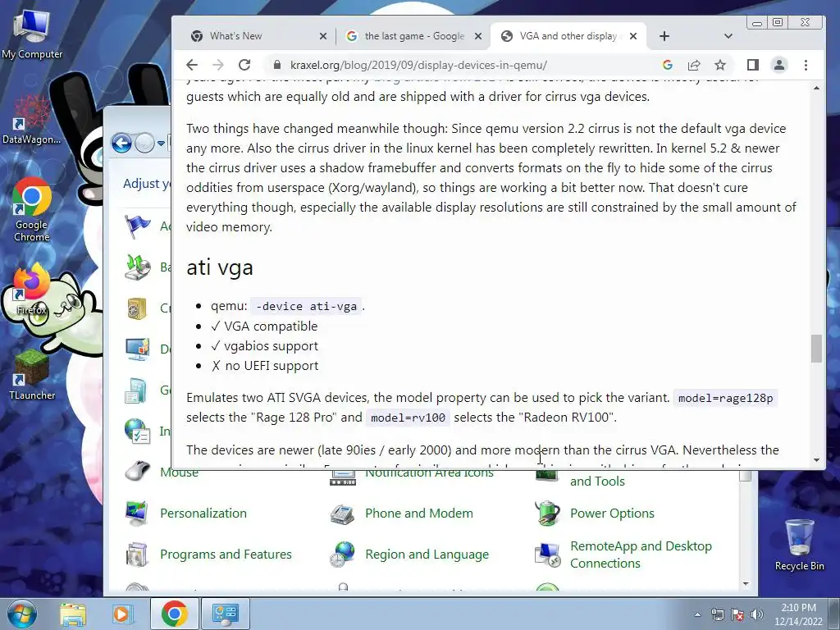
Task: Switch to the last game Google tab
Action: click(414, 36)
